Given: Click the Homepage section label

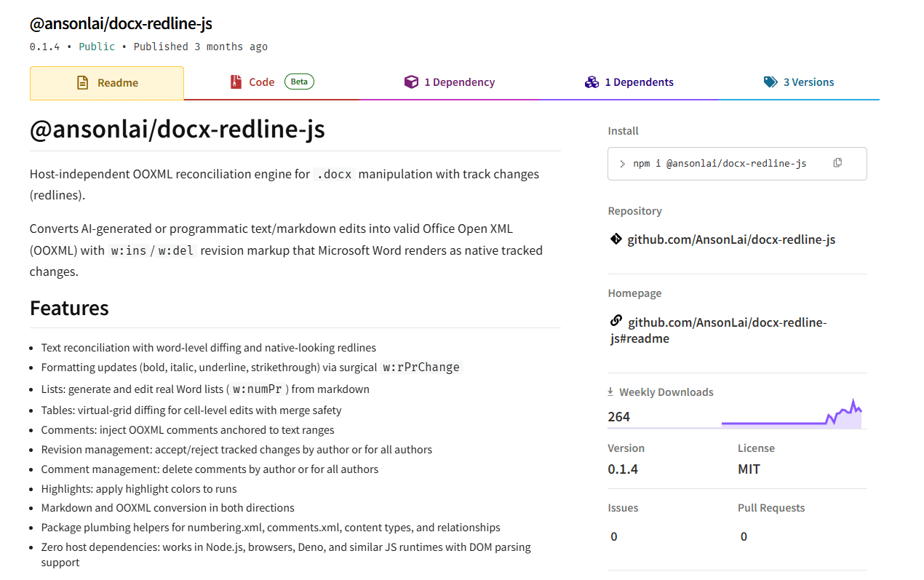Looking at the screenshot, I should [x=634, y=293].
